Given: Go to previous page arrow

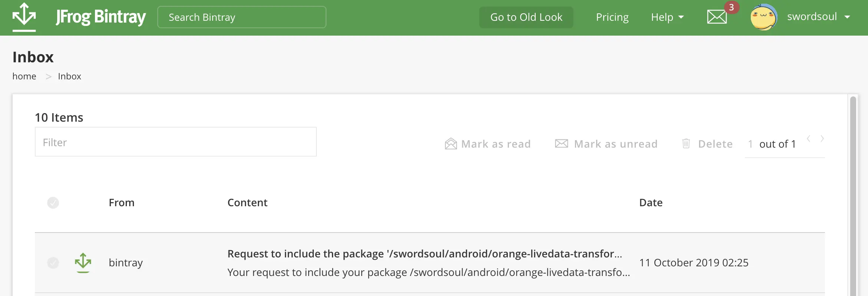Looking at the screenshot, I should point(809,139).
